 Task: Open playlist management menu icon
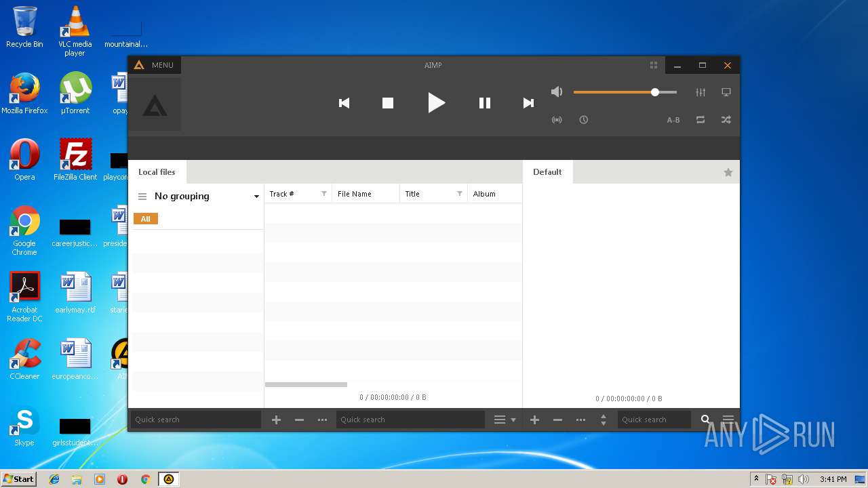728,420
